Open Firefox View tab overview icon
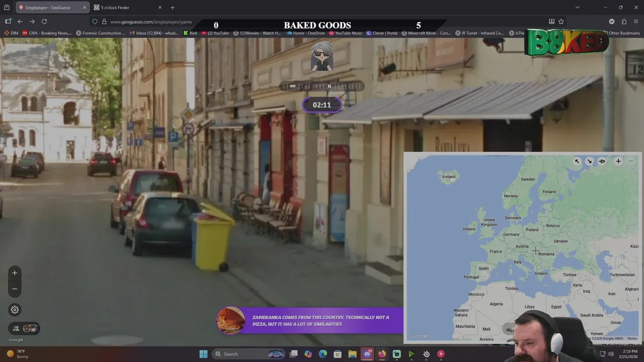The height and width of the screenshot is (362, 644). [7, 8]
